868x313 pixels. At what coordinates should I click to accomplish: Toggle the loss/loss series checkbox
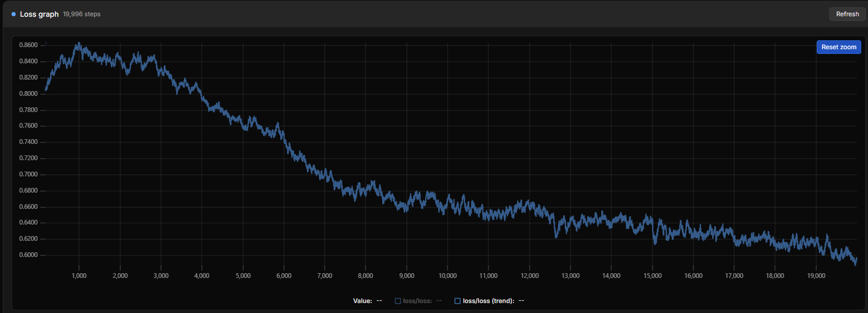398,301
